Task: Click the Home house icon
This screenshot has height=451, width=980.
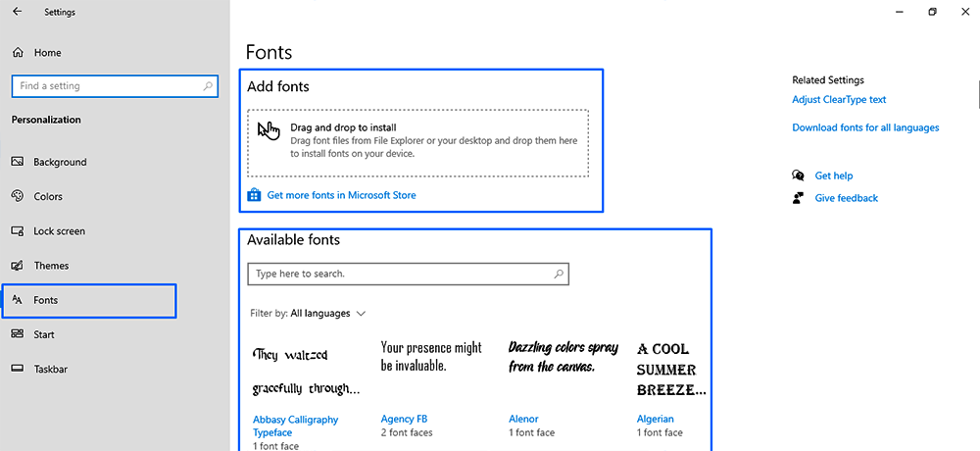Action: (18, 53)
